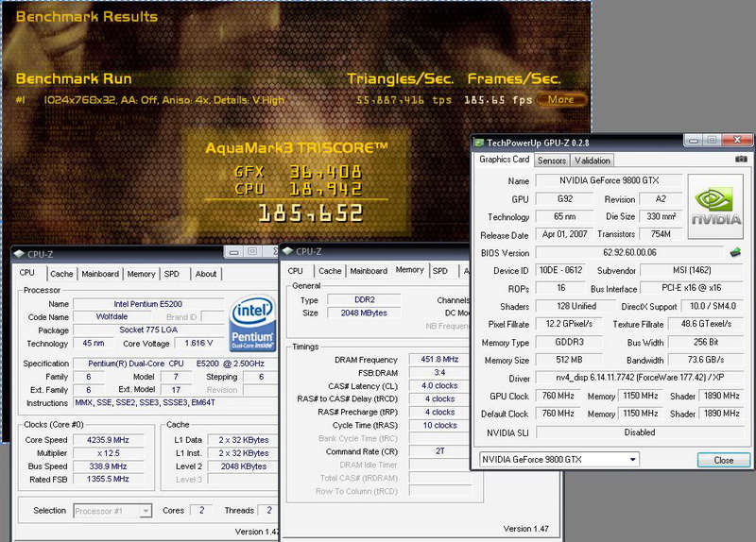Viewport: 756px width, 542px height.
Task: Click the Core Voltage value 1.616 V
Action: (198, 343)
